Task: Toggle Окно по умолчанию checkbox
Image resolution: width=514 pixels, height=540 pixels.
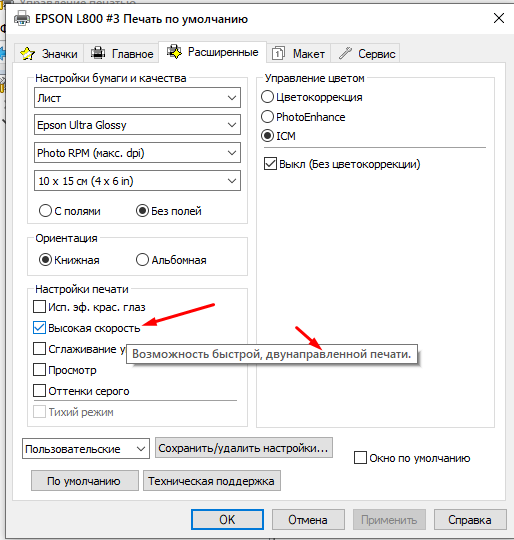Action: (360, 458)
